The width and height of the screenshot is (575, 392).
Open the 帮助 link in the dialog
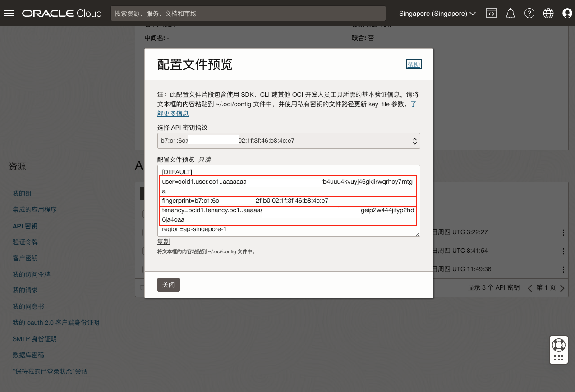[x=414, y=64]
